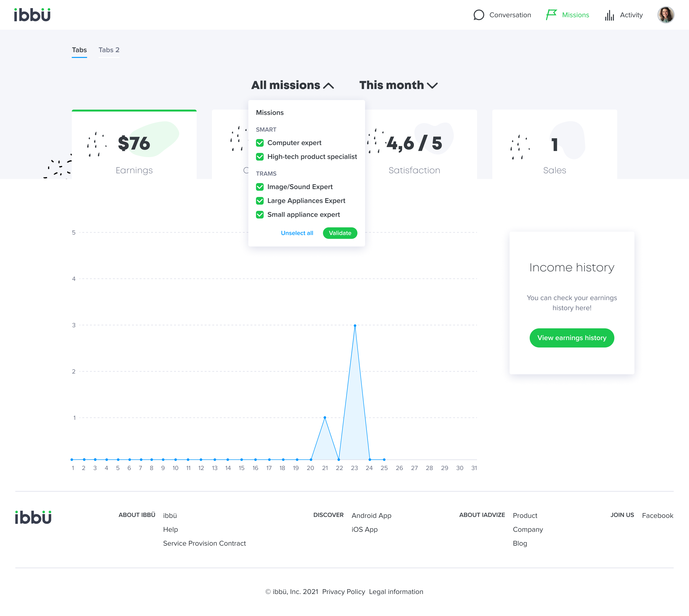Image resolution: width=689 pixels, height=616 pixels.
Task: Click the Validate button
Action: [x=340, y=233]
